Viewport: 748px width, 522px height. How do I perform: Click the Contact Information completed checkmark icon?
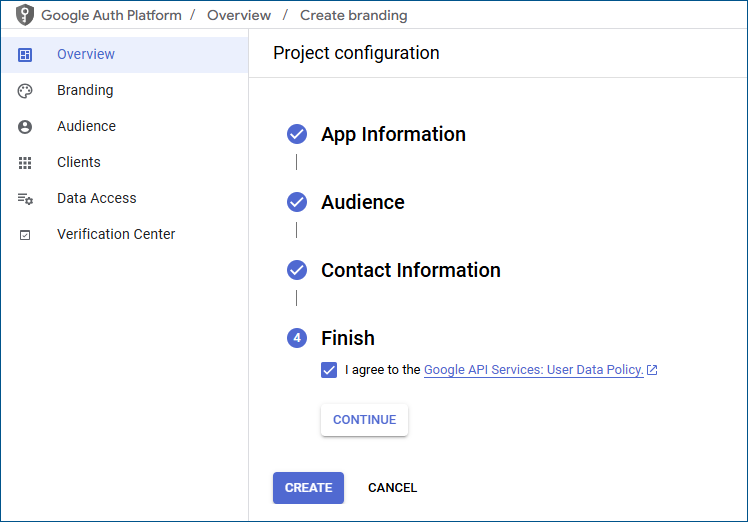click(x=297, y=270)
